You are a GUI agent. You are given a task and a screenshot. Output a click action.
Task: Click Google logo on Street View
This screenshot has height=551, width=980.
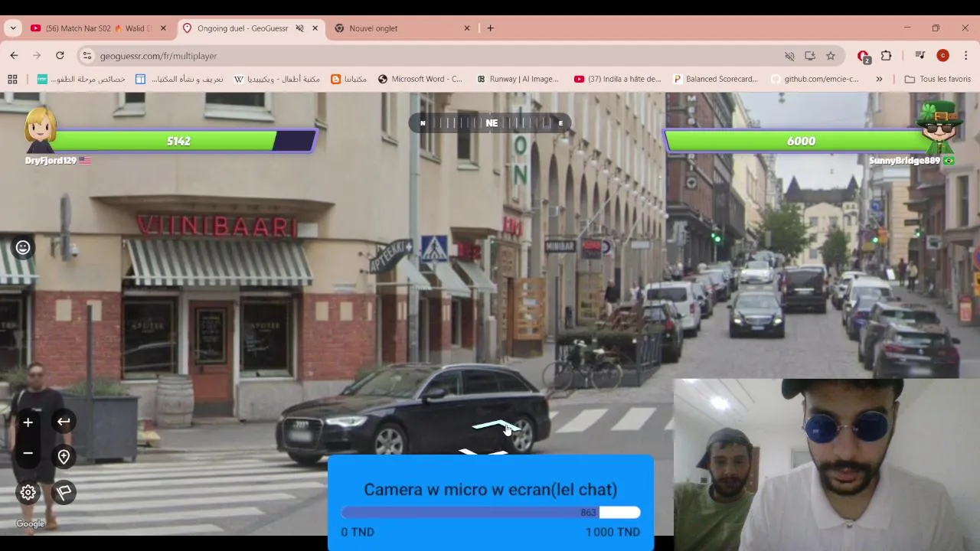pyautogui.click(x=31, y=524)
